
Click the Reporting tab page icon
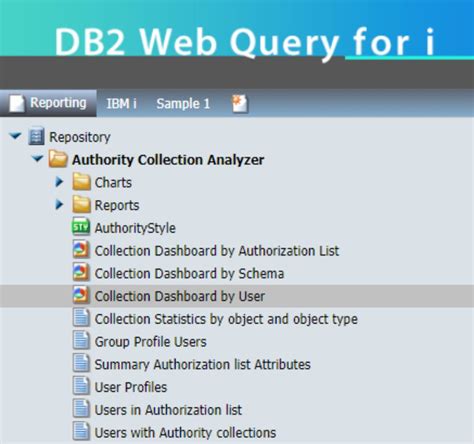[x=17, y=103]
